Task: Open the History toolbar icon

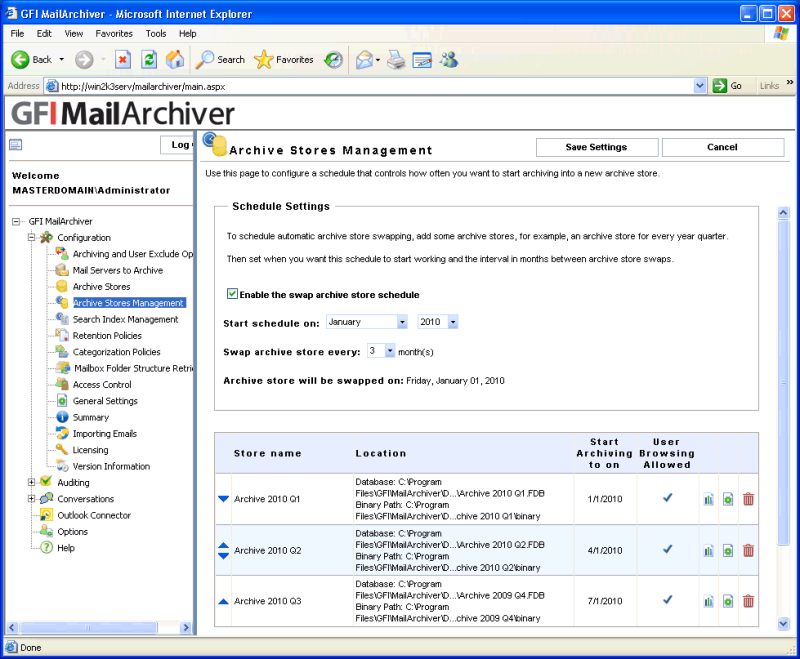Action: click(334, 60)
